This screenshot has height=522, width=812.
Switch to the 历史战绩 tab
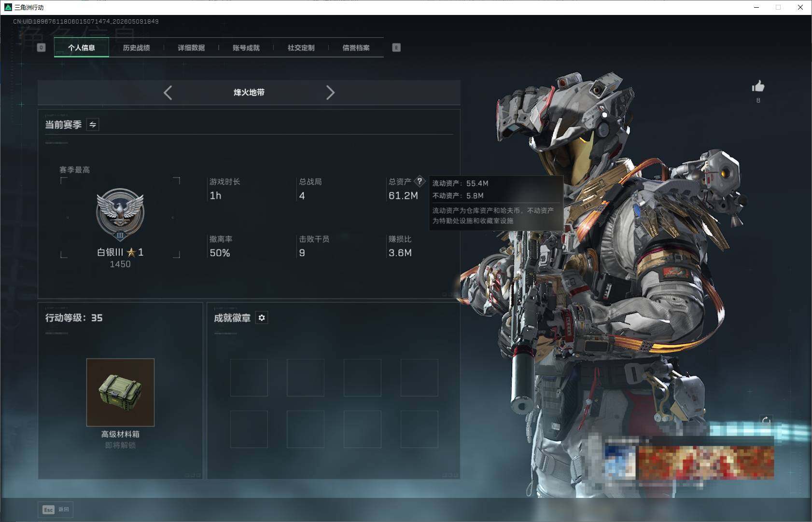pyautogui.click(x=137, y=47)
